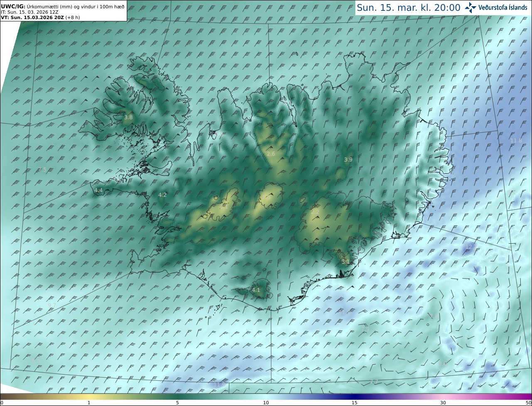This screenshot has width=532, height=406.
Task: Click the date header 'Sun. 15. mar. kl. 20:00'
Action: [x=409, y=7]
